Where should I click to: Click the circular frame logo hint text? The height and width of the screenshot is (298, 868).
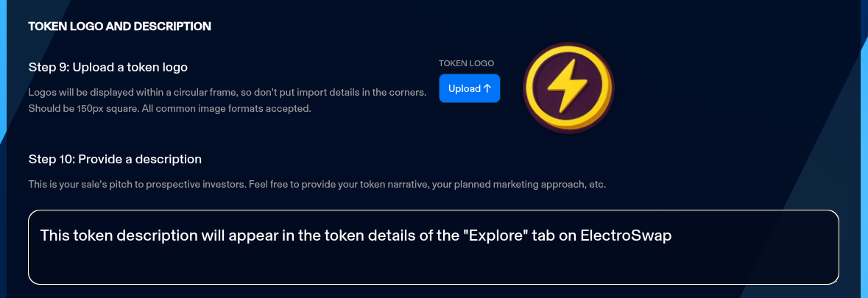pos(227,93)
